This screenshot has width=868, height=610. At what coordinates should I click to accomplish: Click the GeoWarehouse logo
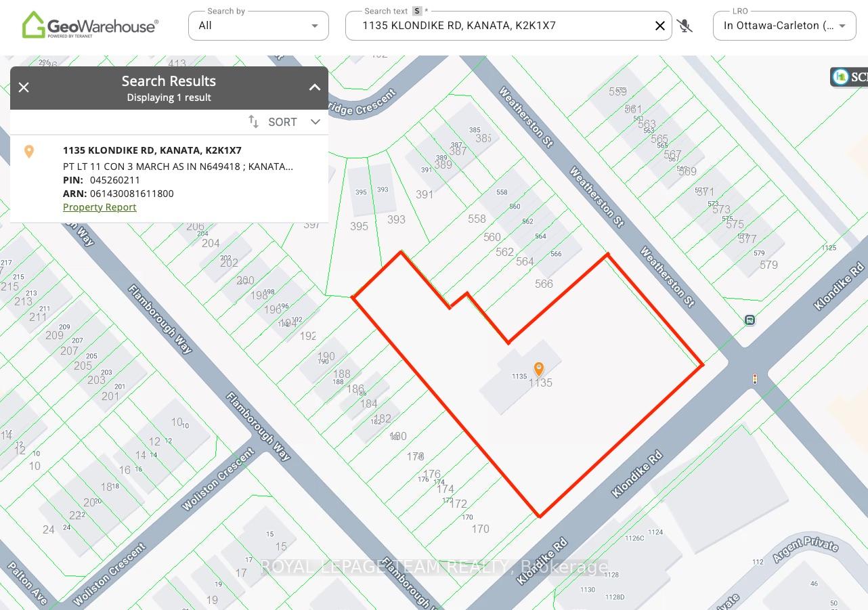pos(90,25)
